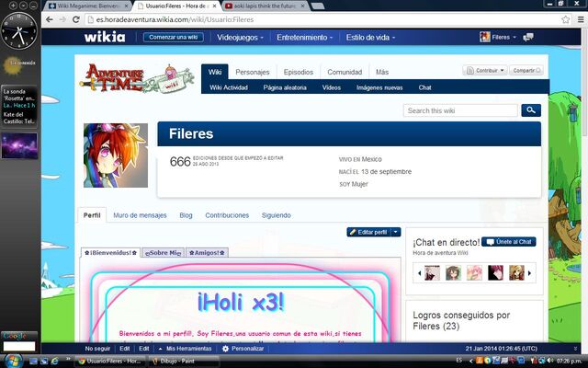The height and width of the screenshot is (368, 588).
Task: Open Contribuir dropdown button
Action: coord(485,70)
